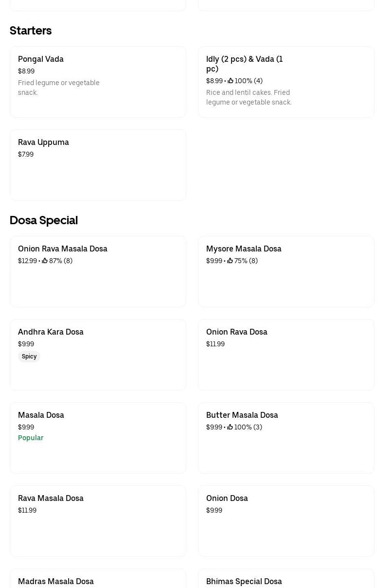Screen dimensions: 391x588
Task: Open the Onion Dosa card
Action: 285,521
